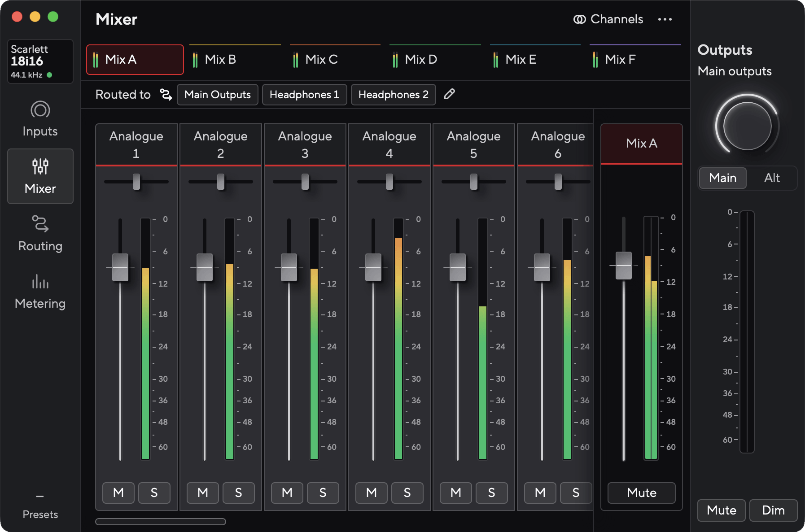Click the main outputs volume knob

pos(747,126)
